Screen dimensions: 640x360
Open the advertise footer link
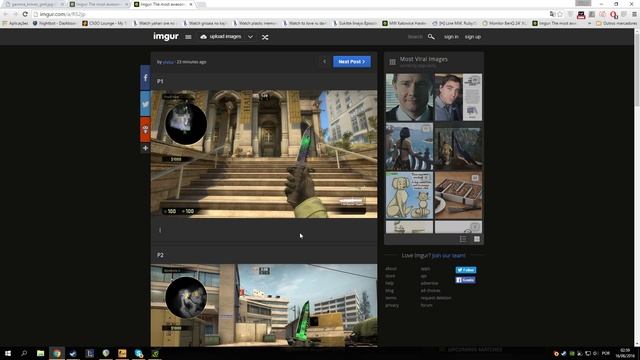(x=429, y=283)
